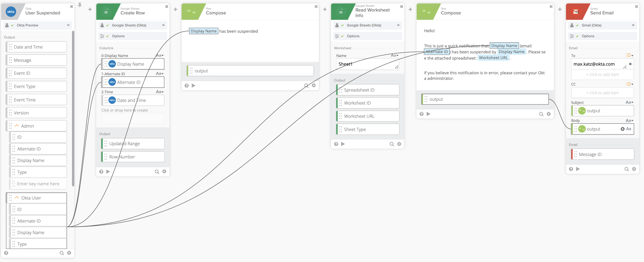
Task: Collapse the Admin output group
Action: coord(17,126)
